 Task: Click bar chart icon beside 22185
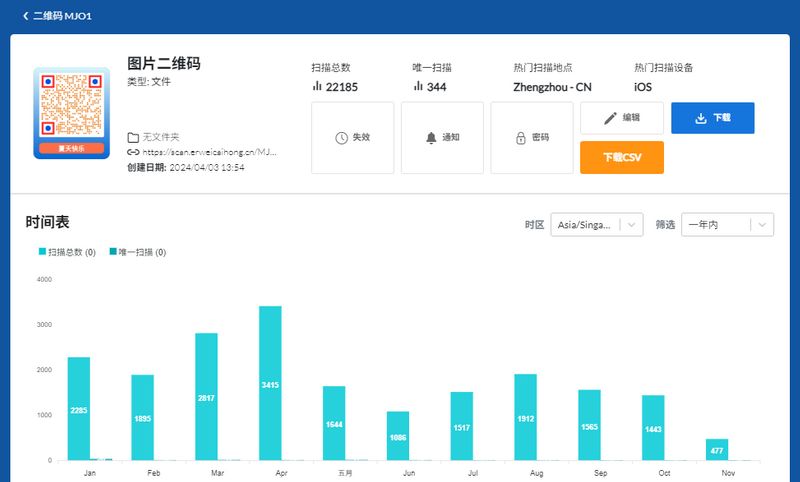pos(317,87)
